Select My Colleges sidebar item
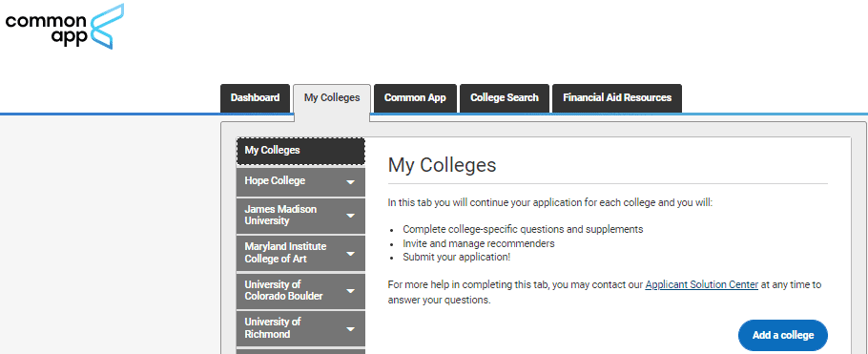 300,152
